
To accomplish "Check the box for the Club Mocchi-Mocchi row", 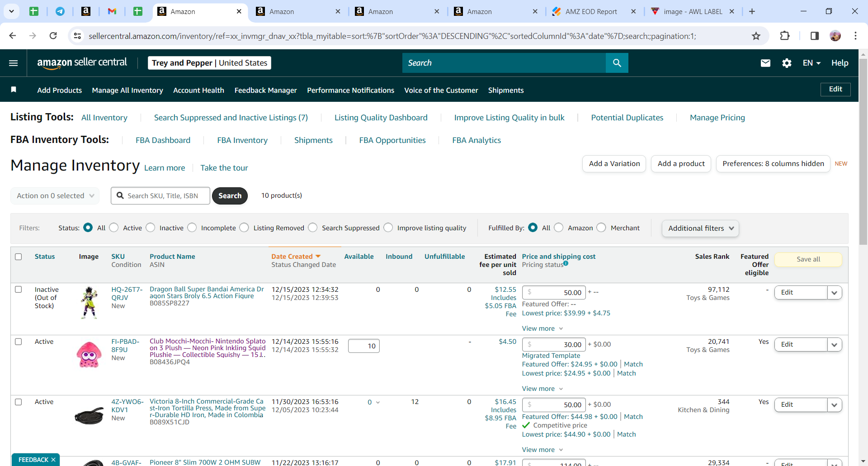I will click(19, 342).
